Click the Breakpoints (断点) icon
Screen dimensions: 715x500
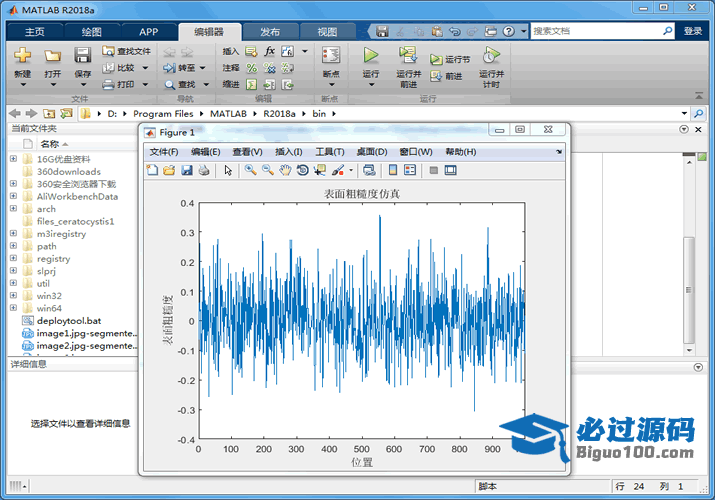point(331,57)
